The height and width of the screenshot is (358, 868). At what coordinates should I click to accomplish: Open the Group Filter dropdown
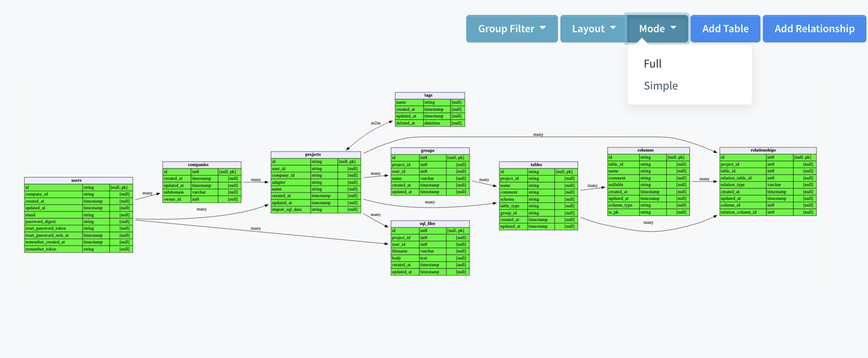pos(512,28)
